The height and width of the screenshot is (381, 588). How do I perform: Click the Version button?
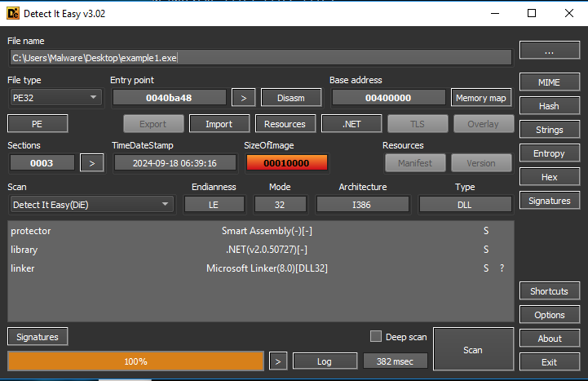481,163
